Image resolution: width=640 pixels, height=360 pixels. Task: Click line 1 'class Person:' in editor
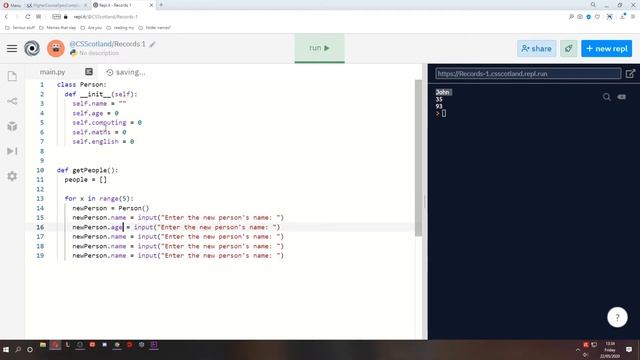(82, 84)
